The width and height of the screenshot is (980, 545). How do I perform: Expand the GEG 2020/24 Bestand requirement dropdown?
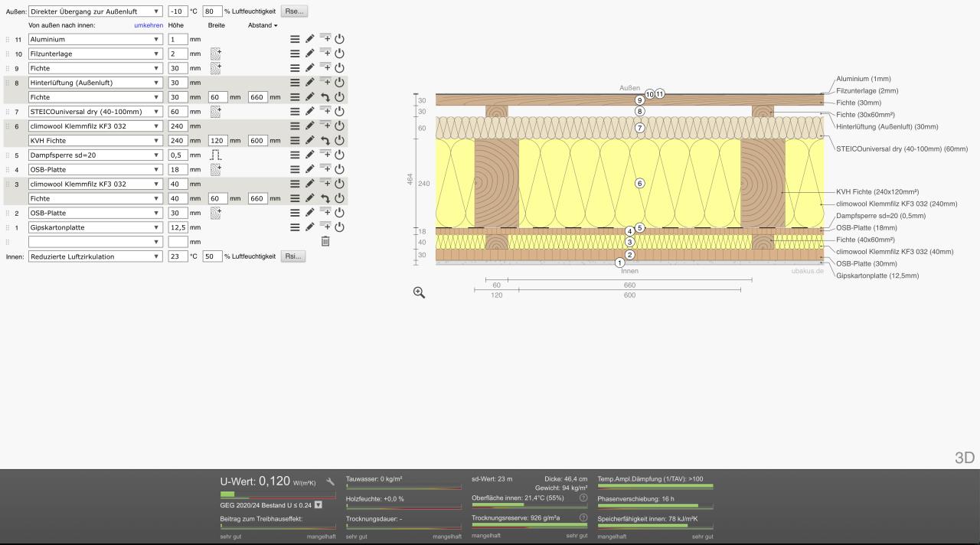coord(318,505)
